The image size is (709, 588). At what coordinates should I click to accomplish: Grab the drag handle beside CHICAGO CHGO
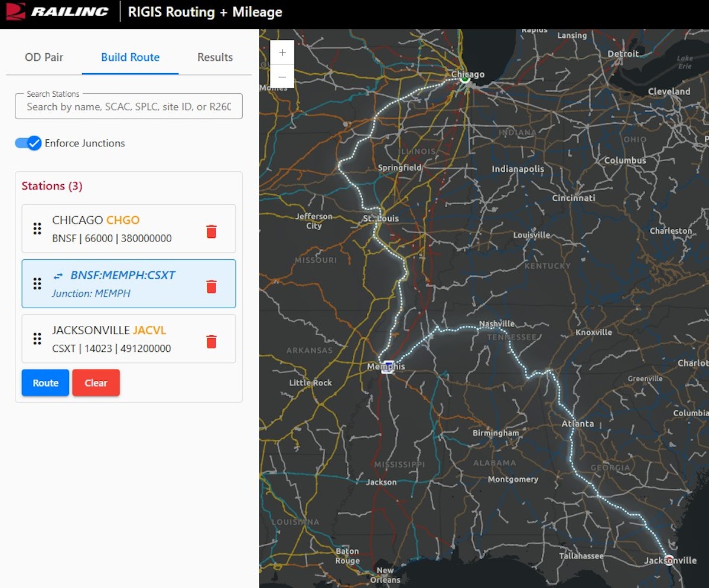point(37,228)
